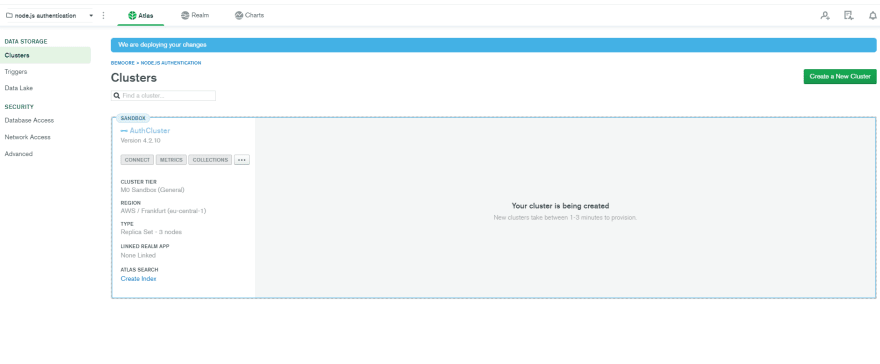Click the Charts tab icon
Screen dimensions: 880x364
pos(239,16)
